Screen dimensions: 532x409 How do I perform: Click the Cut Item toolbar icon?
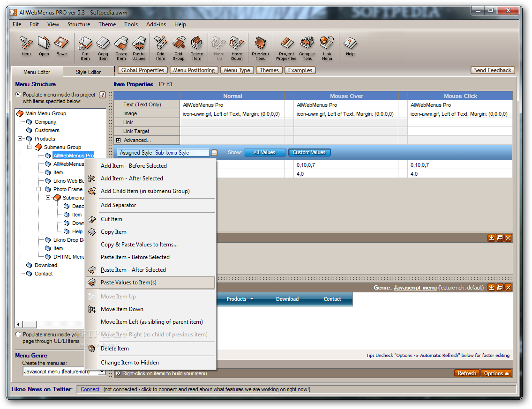(85, 48)
